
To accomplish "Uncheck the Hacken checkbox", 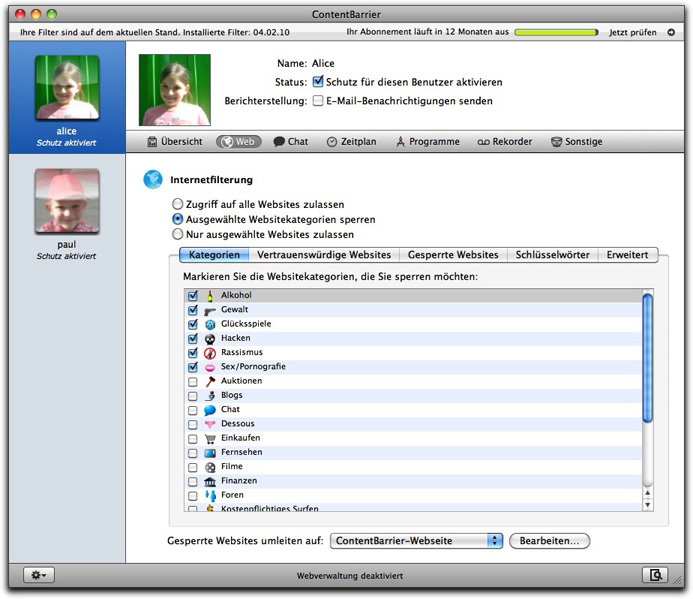I will click(193, 339).
